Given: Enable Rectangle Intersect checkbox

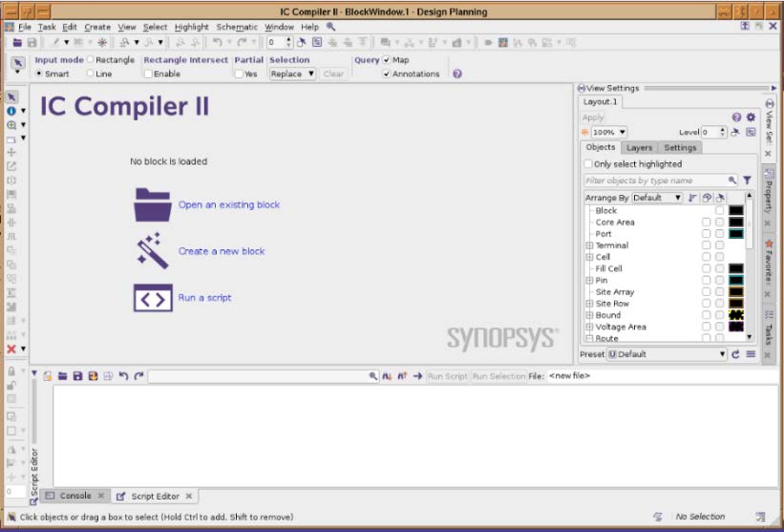Looking at the screenshot, I should 148,74.
